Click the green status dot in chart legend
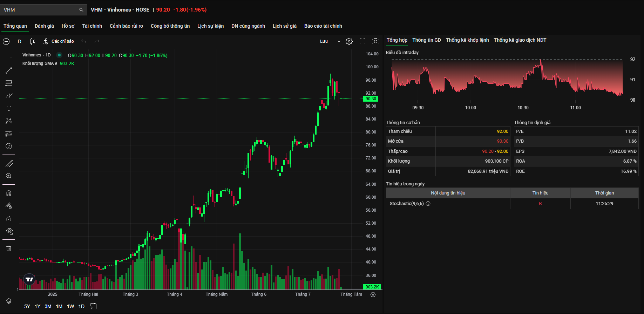644x314 pixels. (x=59, y=55)
